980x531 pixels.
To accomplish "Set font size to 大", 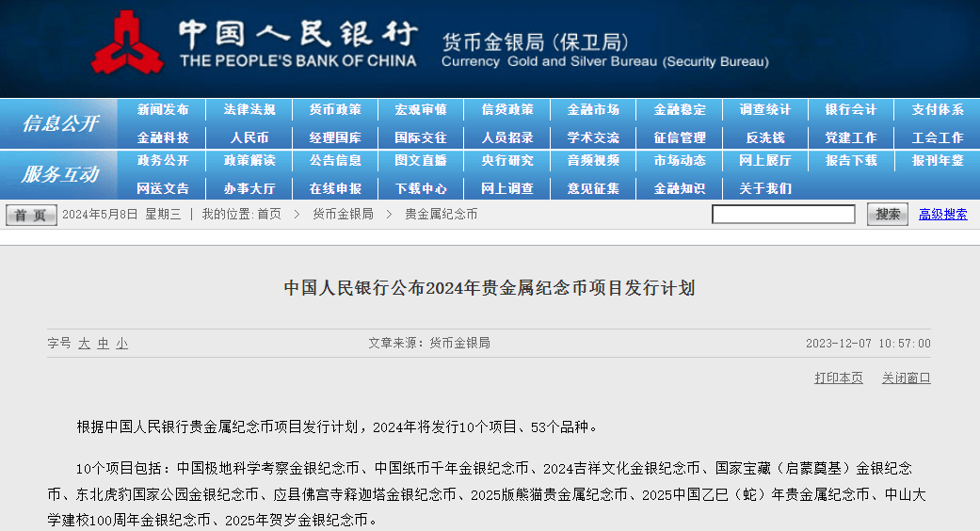I will pyautogui.click(x=85, y=344).
